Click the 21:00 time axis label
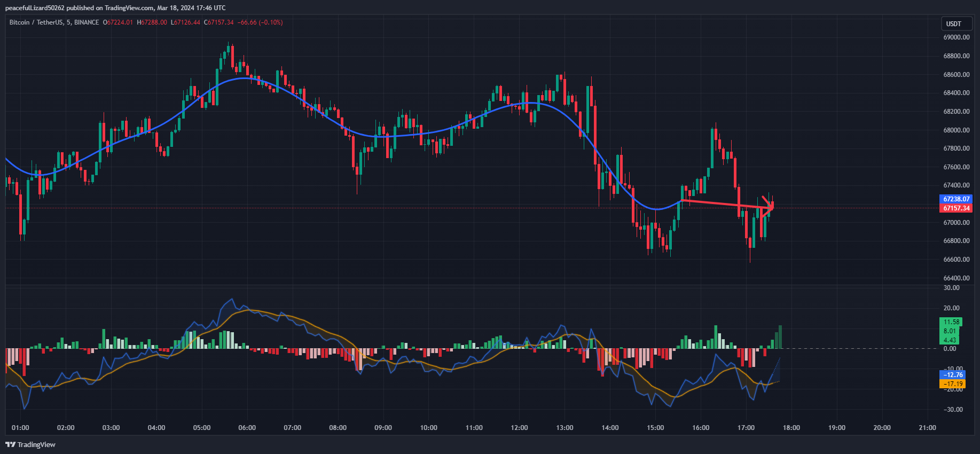 tap(928, 428)
